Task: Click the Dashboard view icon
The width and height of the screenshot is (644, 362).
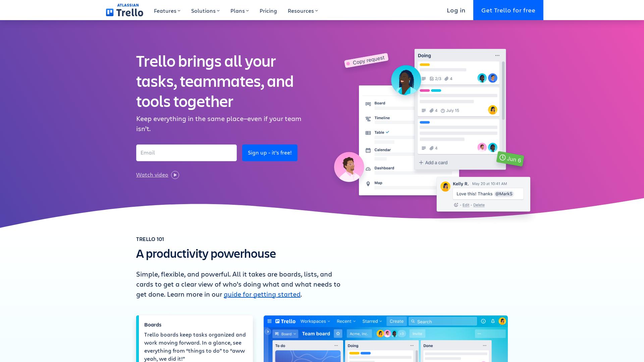Action: [368, 168]
